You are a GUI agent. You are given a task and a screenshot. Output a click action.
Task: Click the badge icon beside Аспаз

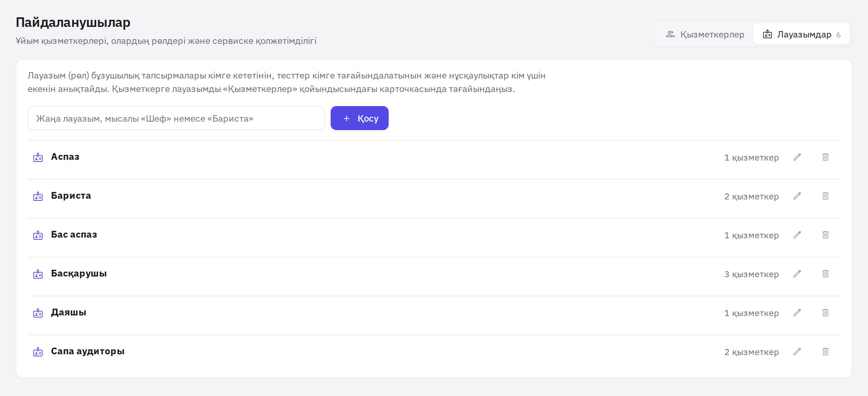38,157
